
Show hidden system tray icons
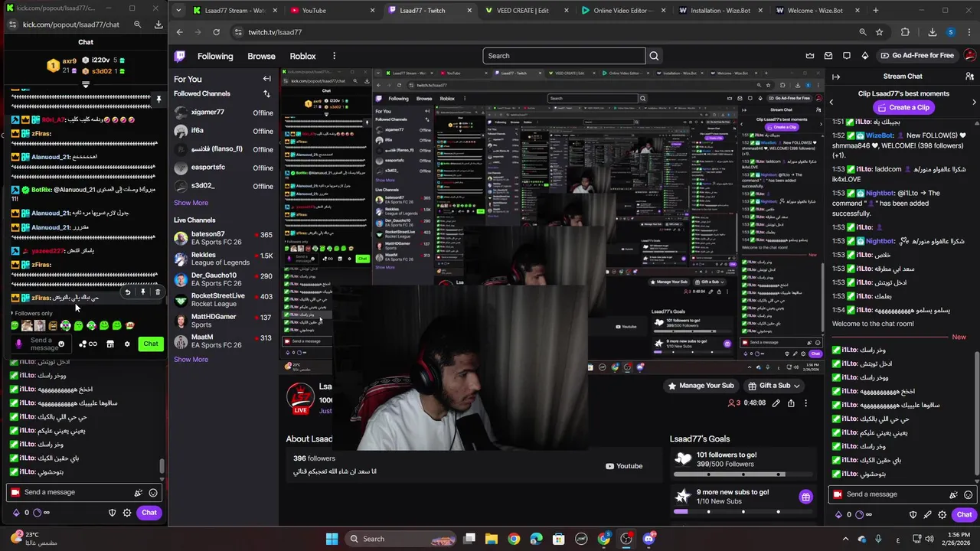(848, 539)
